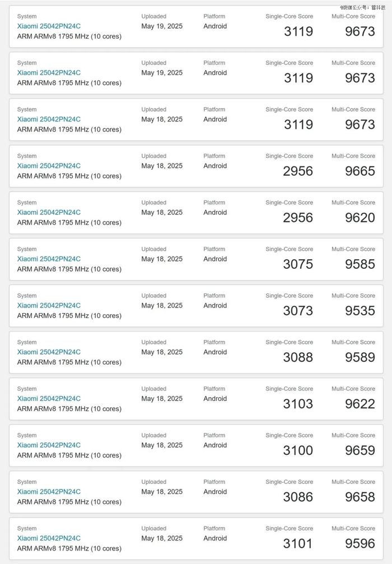Viewport: 392px width, 564px height.
Task: Open the Xiaomi 25042PN24C result scoring 9665 multi-core
Action: 49,166
